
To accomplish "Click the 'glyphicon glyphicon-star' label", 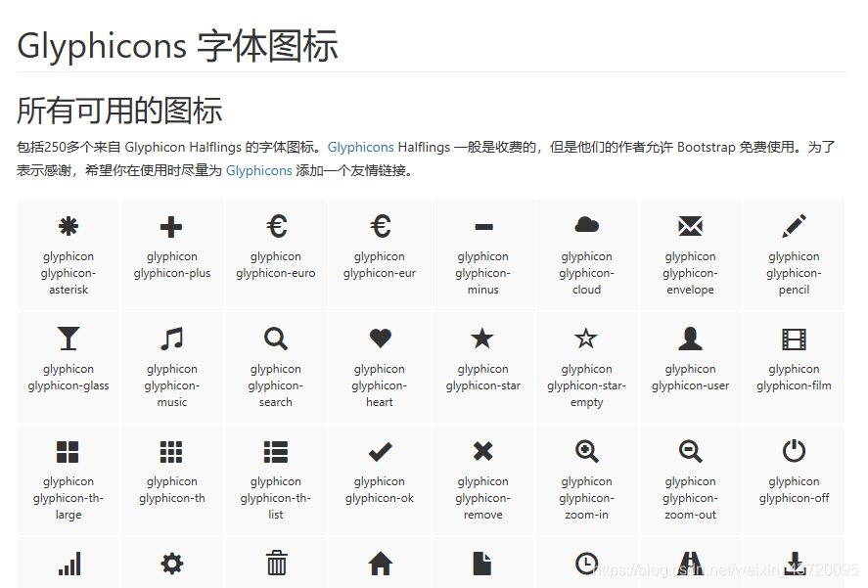I will [x=482, y=377].
